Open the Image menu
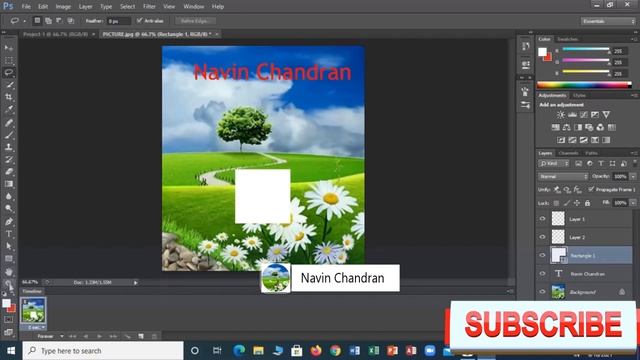 (63, 7)
